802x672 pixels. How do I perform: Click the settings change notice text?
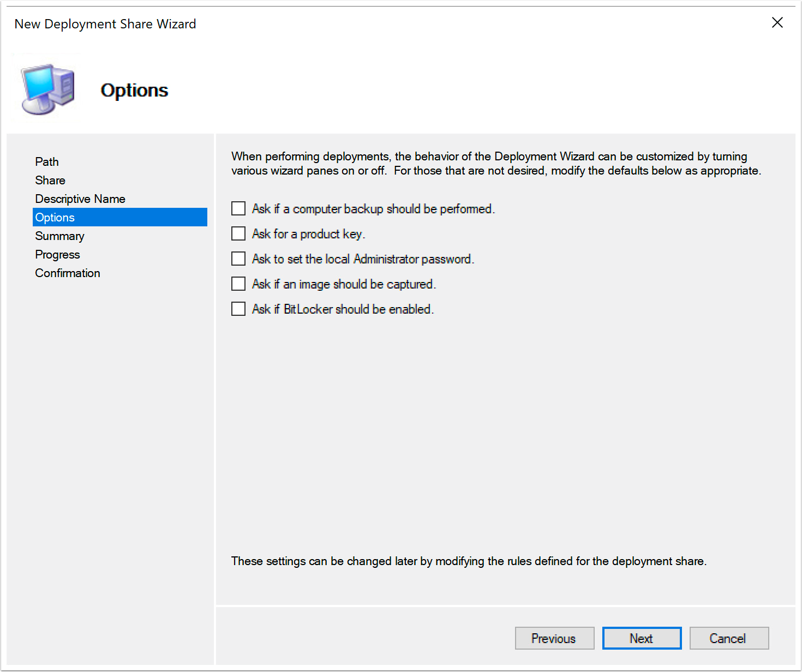469,561
